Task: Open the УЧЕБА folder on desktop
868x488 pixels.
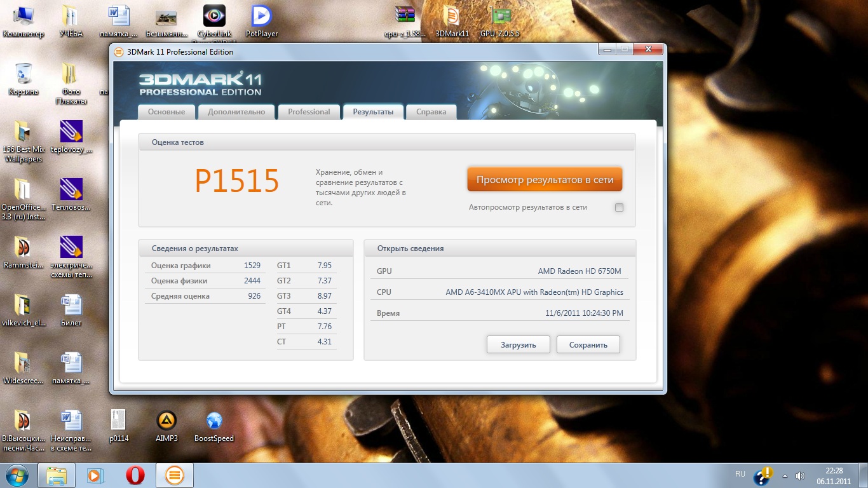Action: pos(71,20)
